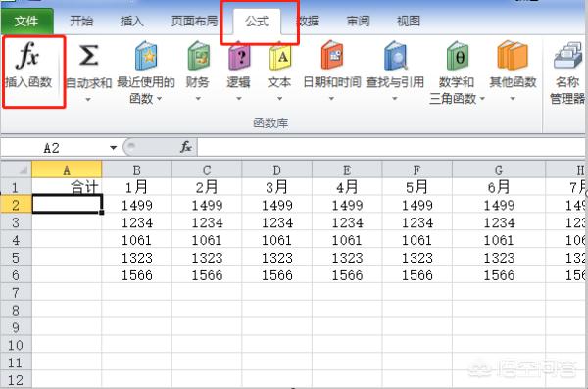Image resolution: width=588 pixels, height=389 pixels.
Task: Select column C header
Action: tap(207, 170)
